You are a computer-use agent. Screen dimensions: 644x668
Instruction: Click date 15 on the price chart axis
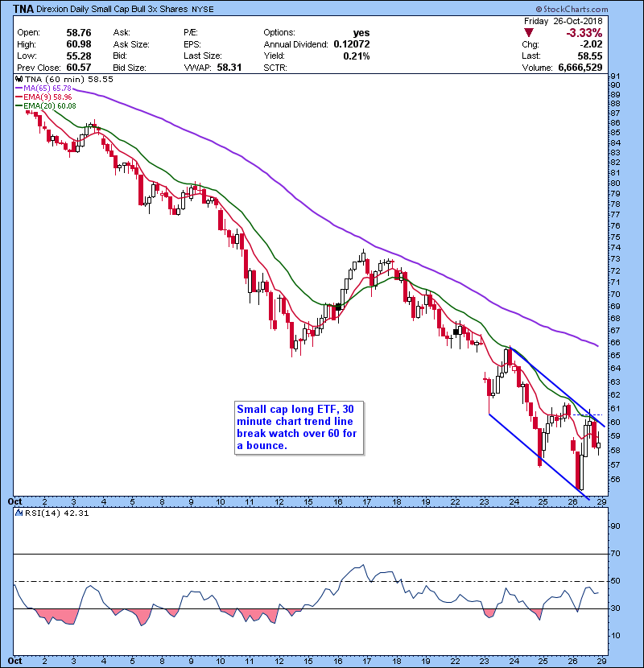[308, 502]
